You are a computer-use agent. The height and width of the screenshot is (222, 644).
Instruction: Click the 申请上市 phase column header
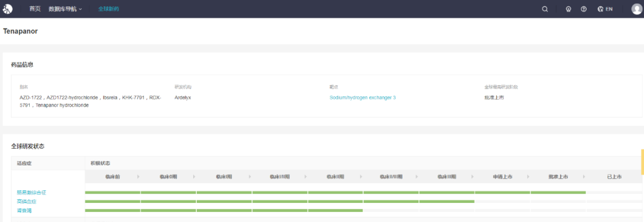pyautogui.click(x=503, y=177)
